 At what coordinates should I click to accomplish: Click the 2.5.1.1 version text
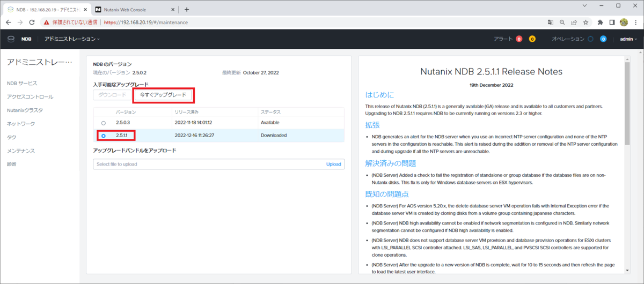click(x=122, y=136)
